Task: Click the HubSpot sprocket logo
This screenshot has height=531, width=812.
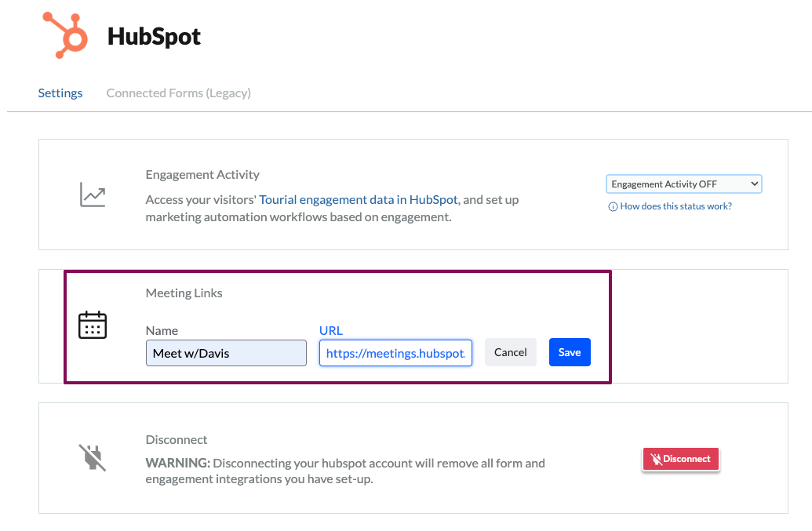Action: 64,35
